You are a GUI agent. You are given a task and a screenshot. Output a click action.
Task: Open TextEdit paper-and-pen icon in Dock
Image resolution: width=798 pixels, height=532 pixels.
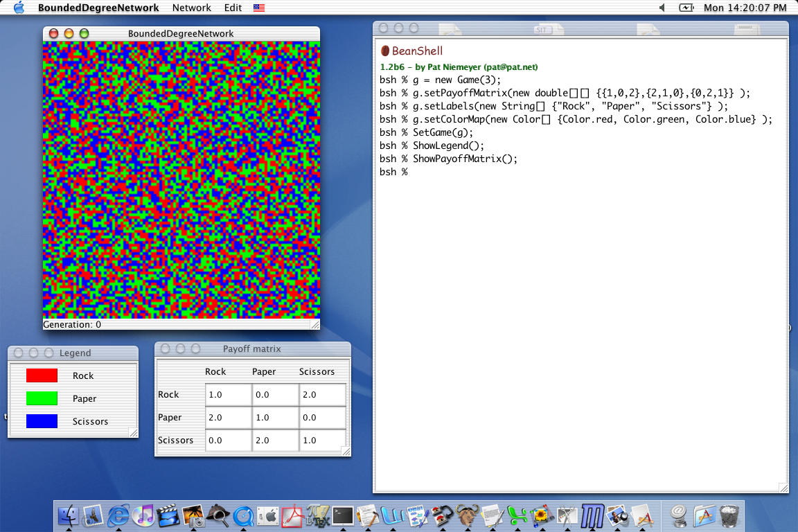coord(493,515)
